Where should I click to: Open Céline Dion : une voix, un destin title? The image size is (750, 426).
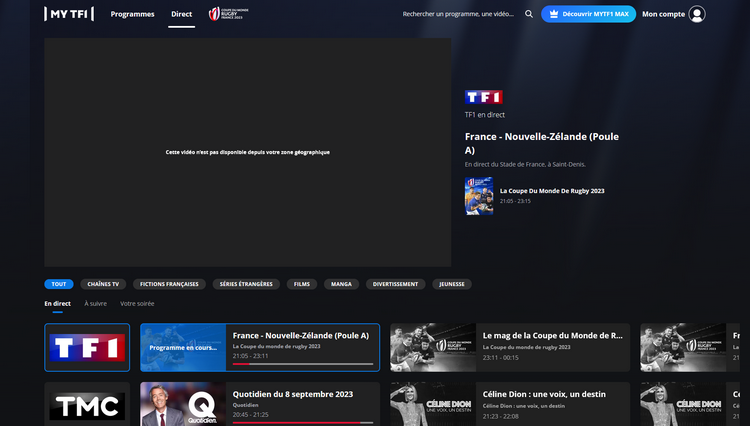tap(544, 394)
